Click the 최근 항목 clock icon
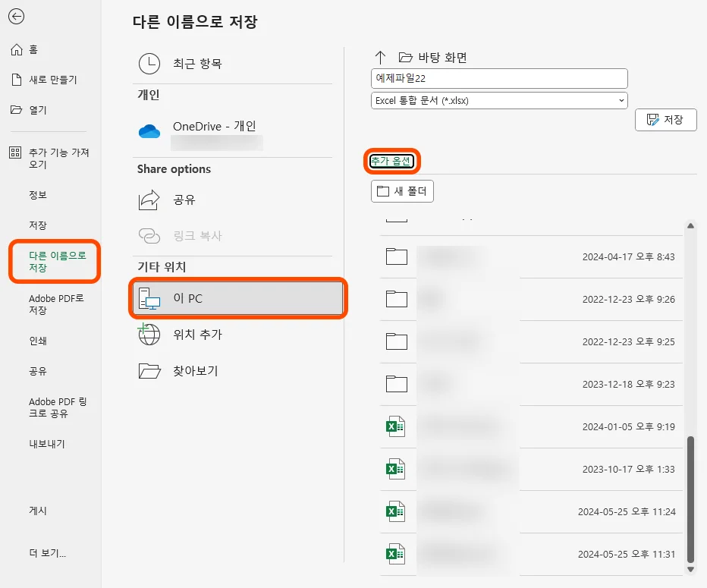The image size is (707, 588). 149,64
